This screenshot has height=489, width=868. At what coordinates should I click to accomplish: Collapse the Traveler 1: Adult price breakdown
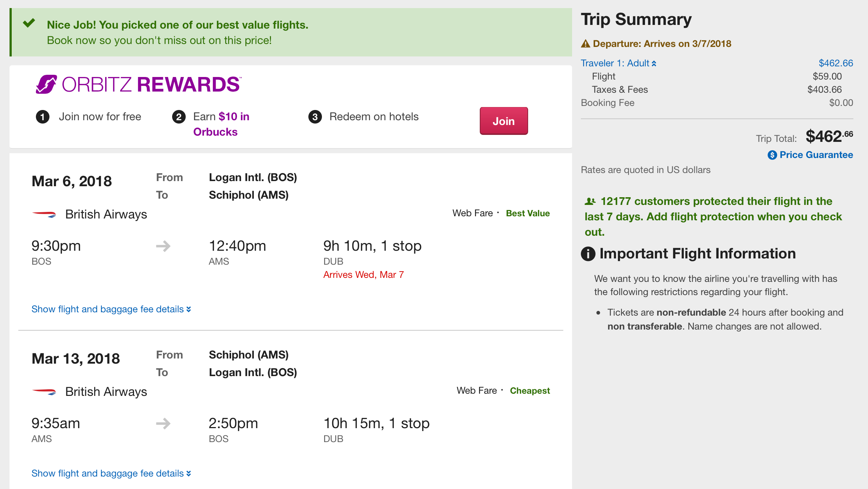[x=618, y=63]
